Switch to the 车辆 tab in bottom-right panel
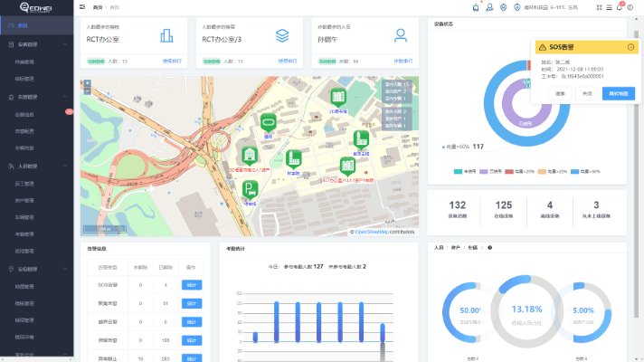Viewport: 644px width, 362px height. (x=473, y=248)
